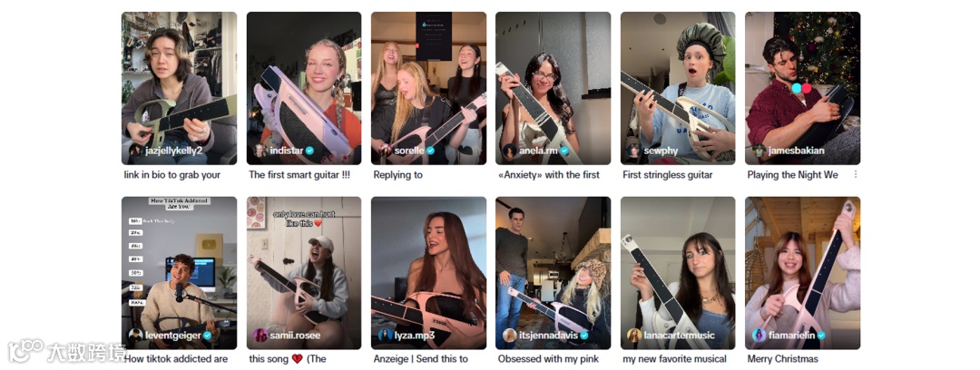Click the jazjellykelly2 profile avatar
The image size is (980, 370).
(135, 151)
